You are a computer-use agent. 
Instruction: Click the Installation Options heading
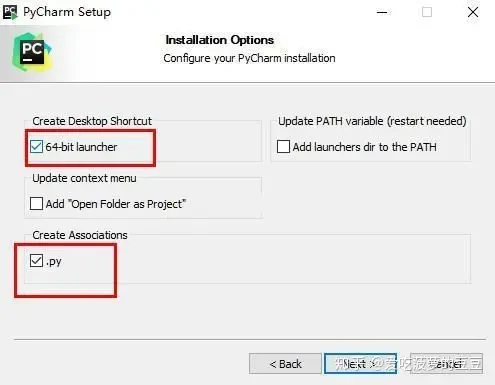pyautogui.click(x=220, y=40)
